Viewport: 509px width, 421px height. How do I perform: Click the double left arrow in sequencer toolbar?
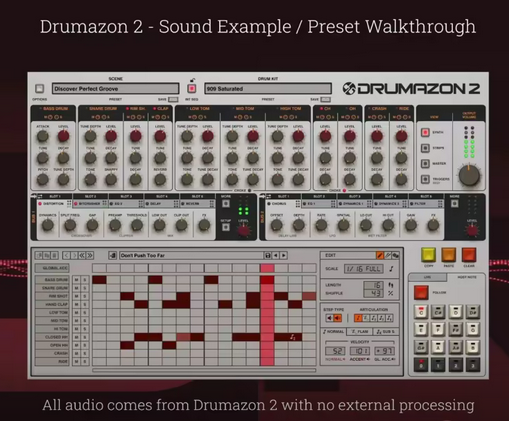(x=82, y=256)
